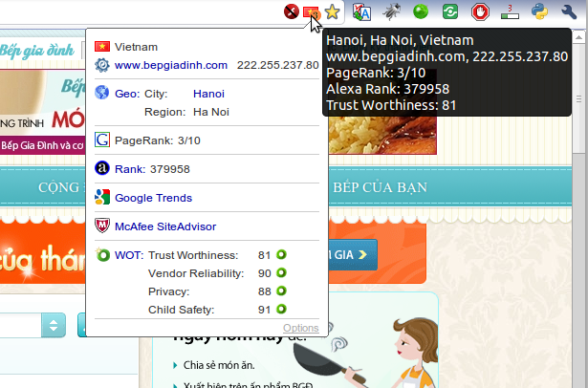Viewport: 588px width, 388px height.
Task: Click the Vietnam flag in the popup
Action: 102,47
